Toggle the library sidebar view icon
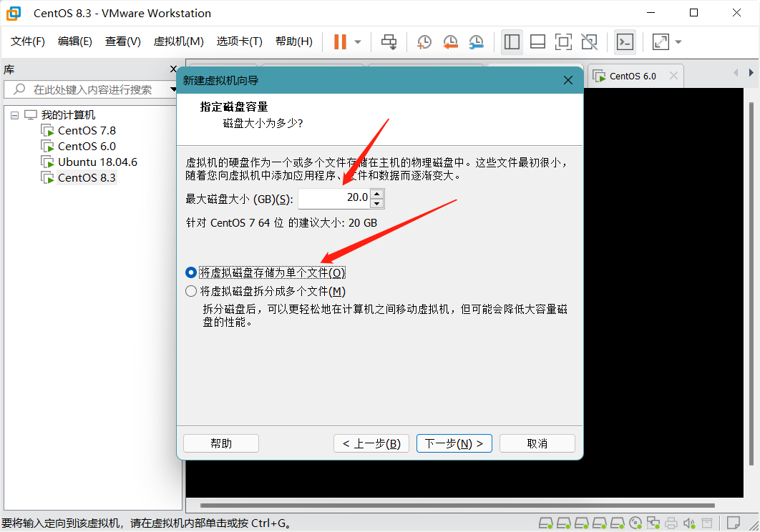The width and height of the screenshot is (760, 532). (x=512, y=41)
